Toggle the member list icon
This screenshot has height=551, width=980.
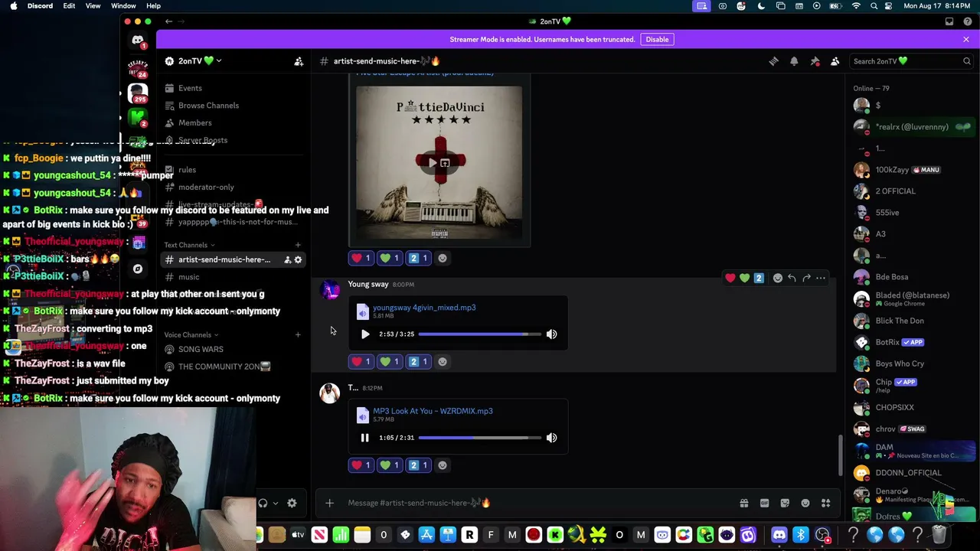tap(835, 61)
